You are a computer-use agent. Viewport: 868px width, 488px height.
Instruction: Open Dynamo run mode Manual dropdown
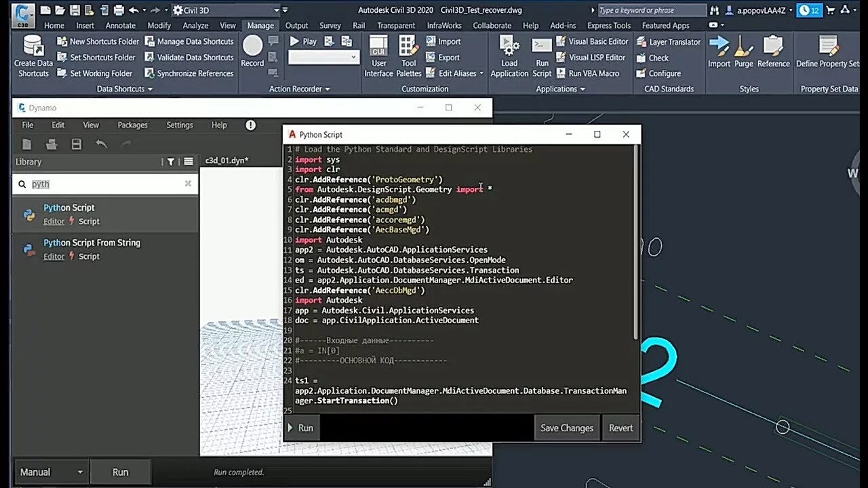tap(52, 472)
